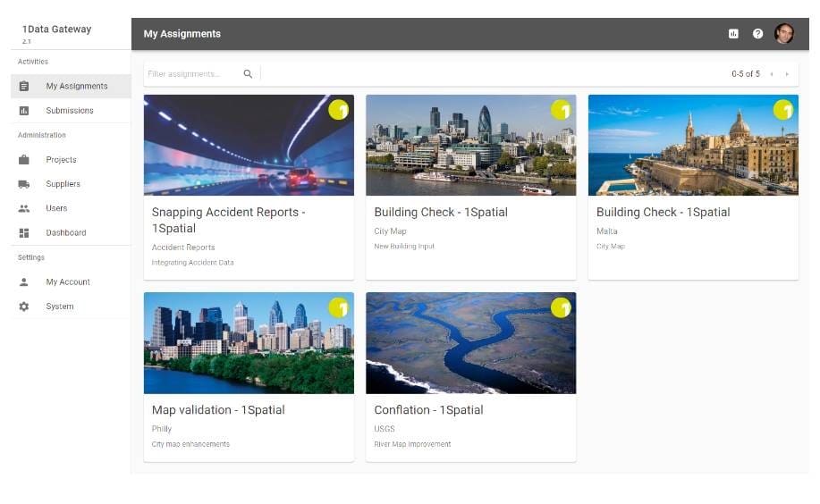Click yellow badge on Snapping Accident Reports card

pyautogui.click(x=338, y=110)
